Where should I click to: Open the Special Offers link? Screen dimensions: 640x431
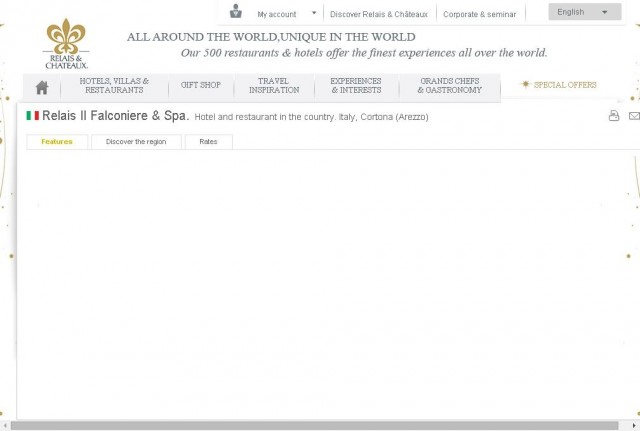pyautogui.click(x=565, y=85)
